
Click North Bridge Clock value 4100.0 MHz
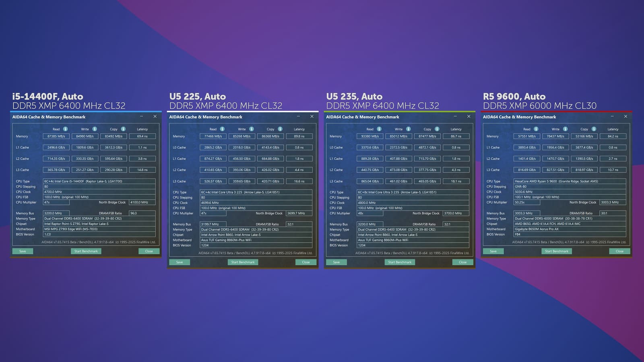coord(142,202)
